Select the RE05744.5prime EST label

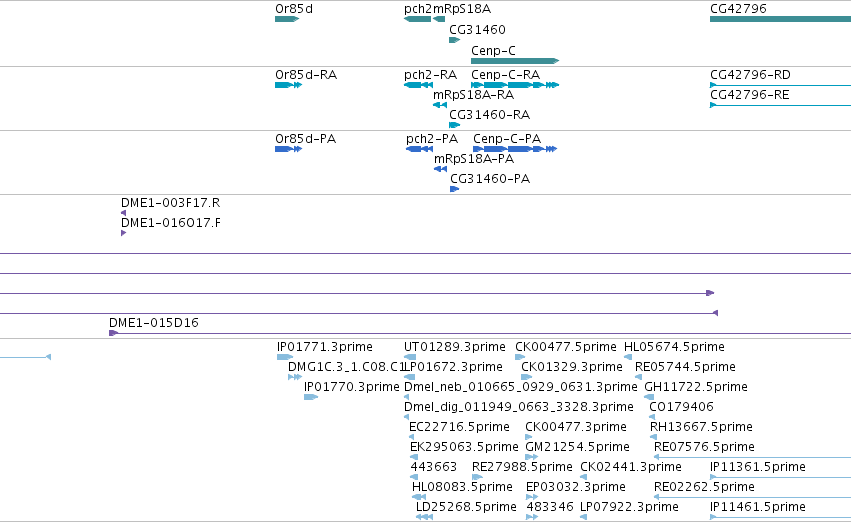tap(685, 367)
